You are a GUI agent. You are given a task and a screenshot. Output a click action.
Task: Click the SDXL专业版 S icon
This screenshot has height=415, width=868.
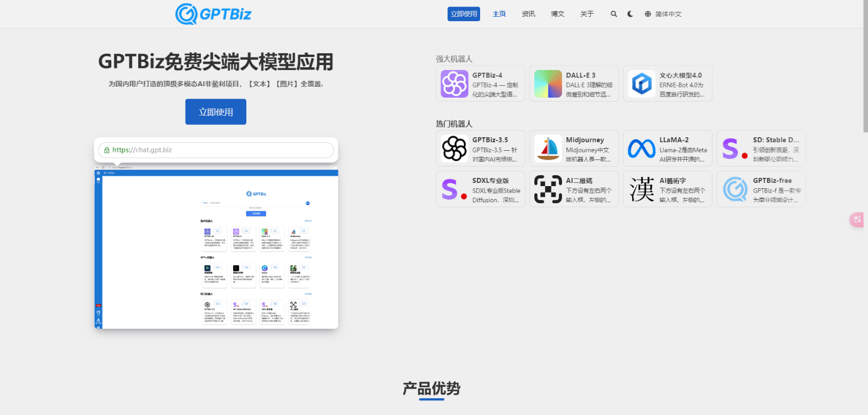(455, 189)
